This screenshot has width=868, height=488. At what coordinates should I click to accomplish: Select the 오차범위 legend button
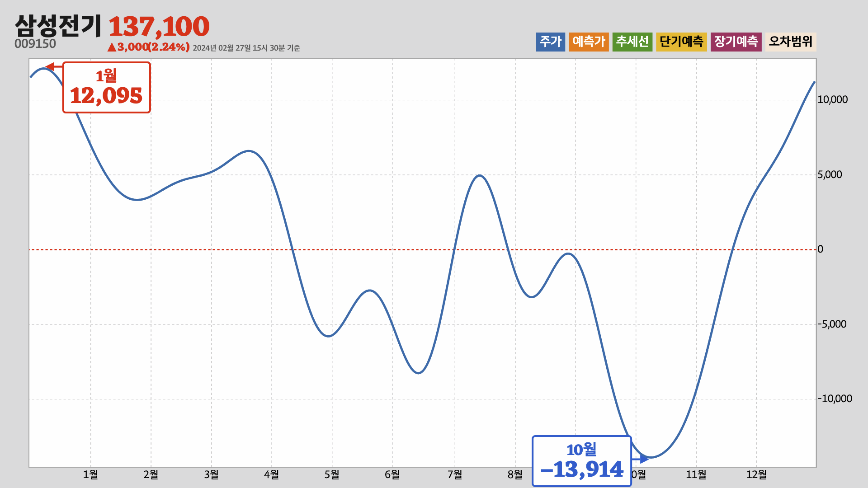(791, 42)
